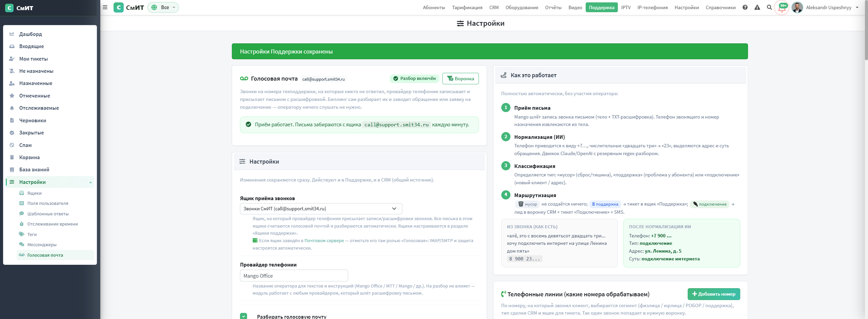The width and height of the screenshot is (868, 319).
Task: Click the подключение routing tag
Action: pos(710,204)
